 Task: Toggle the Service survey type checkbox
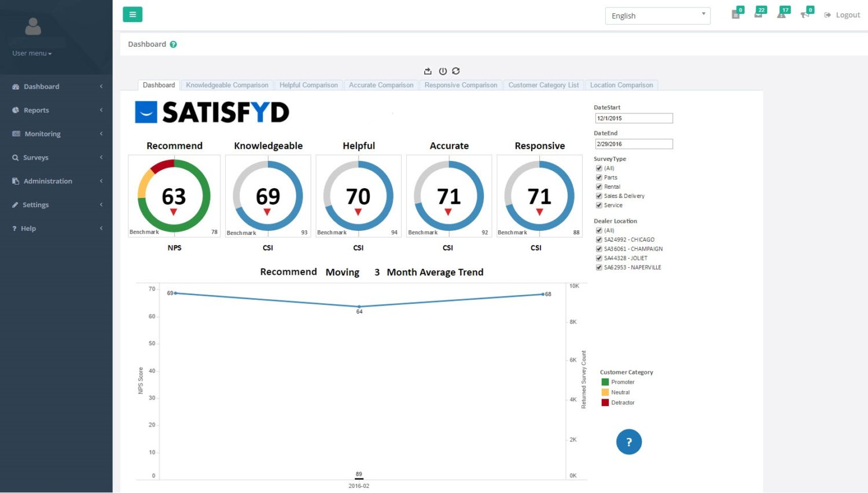599,205
